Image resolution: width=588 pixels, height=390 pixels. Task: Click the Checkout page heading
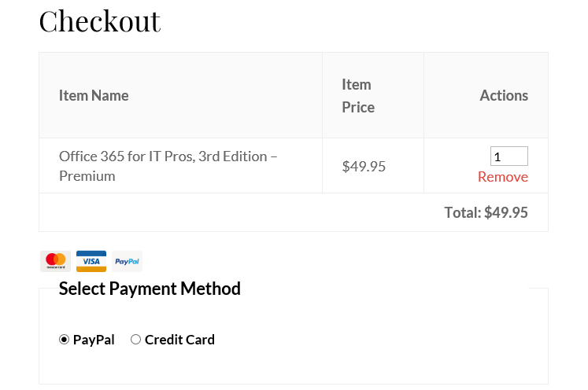(100, 21)
